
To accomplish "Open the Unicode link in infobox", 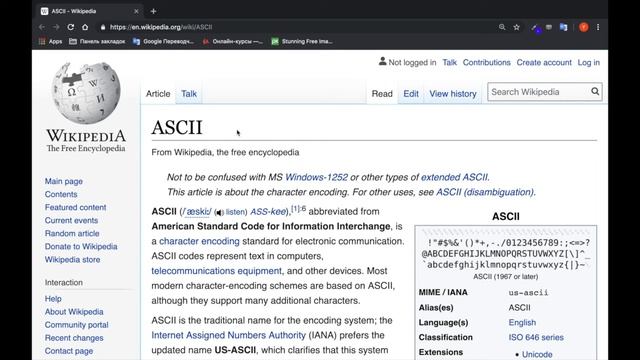I will [x=537, y=354].
